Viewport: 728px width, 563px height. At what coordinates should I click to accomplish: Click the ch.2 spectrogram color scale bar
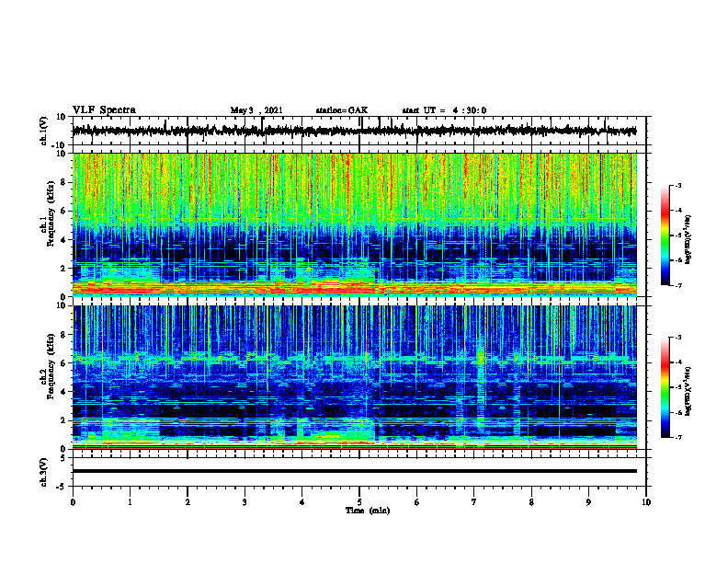click(665, 387)
